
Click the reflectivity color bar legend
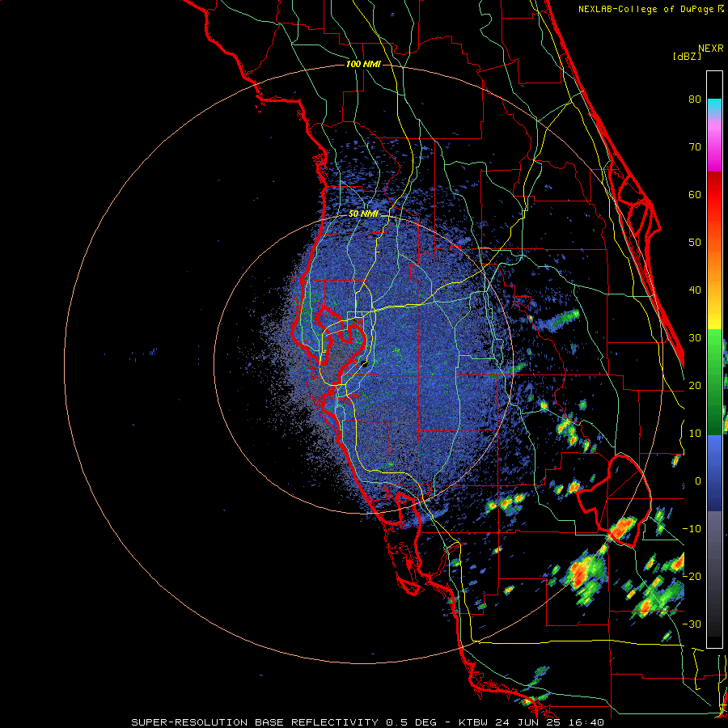point(714,359)
